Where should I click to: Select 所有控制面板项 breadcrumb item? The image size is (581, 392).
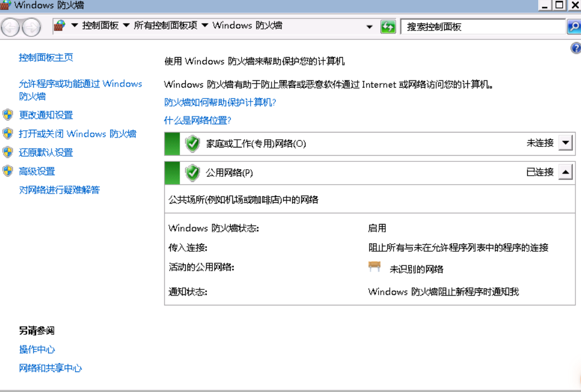coord(166,26)
